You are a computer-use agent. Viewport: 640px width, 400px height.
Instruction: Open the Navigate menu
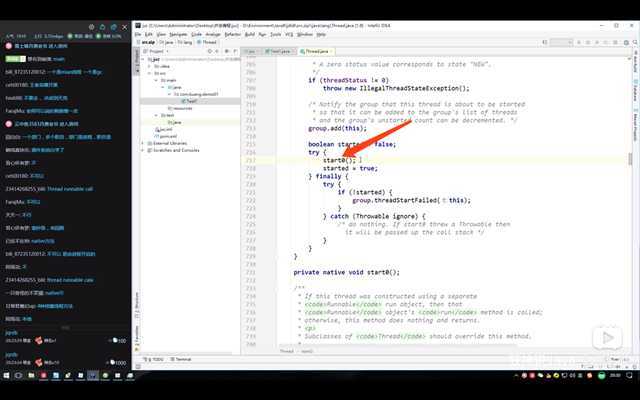pos(178,35)
